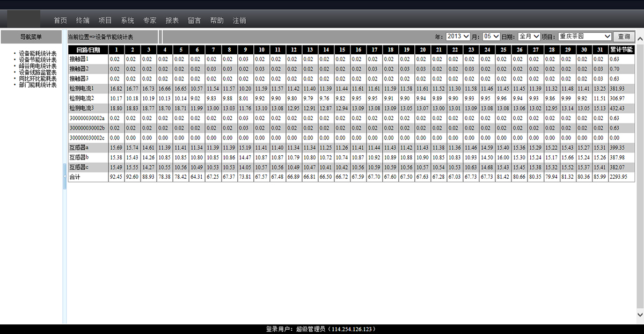Click the 累计节能 column header
644x334 pixels.
pos(621,49)
